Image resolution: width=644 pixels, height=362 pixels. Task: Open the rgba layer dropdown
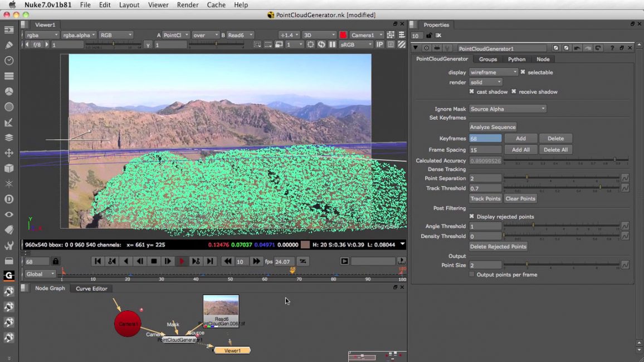(x=42, y=35)
